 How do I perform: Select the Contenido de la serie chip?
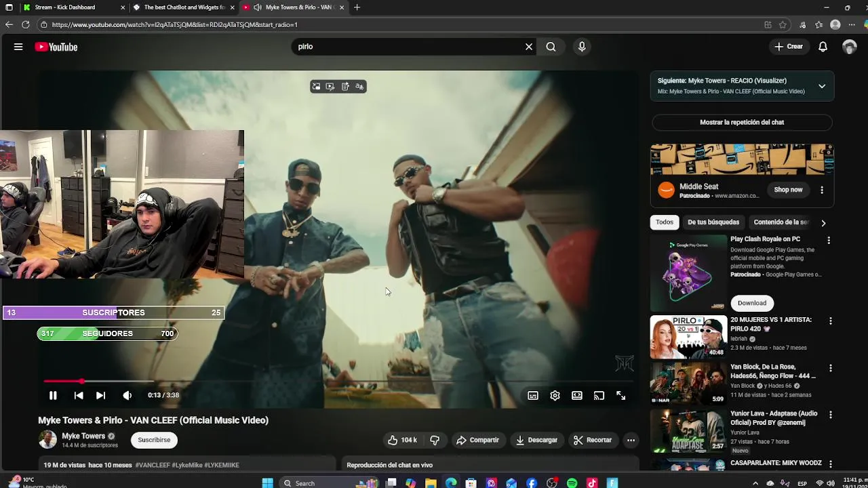pyautogui.click(x=781, y=222)
